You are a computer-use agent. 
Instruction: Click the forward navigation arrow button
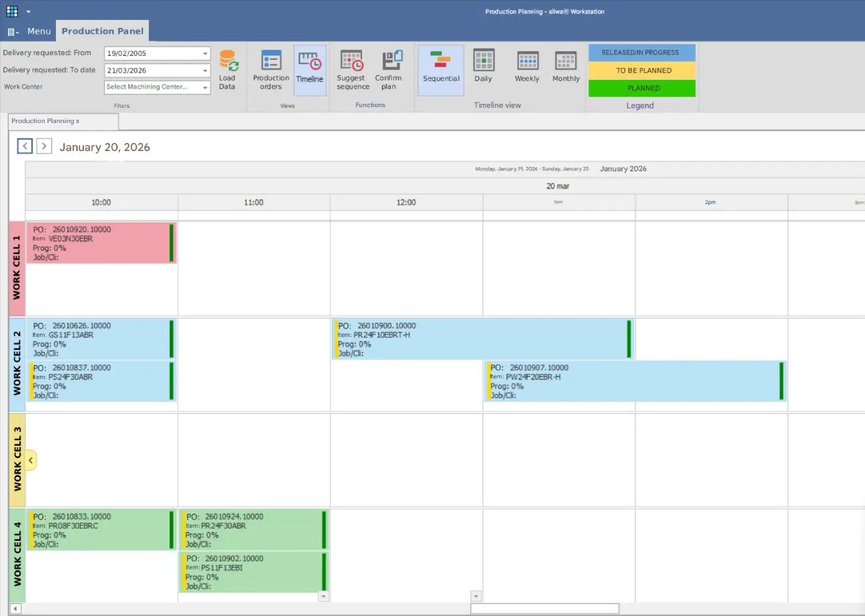point(44,146)
